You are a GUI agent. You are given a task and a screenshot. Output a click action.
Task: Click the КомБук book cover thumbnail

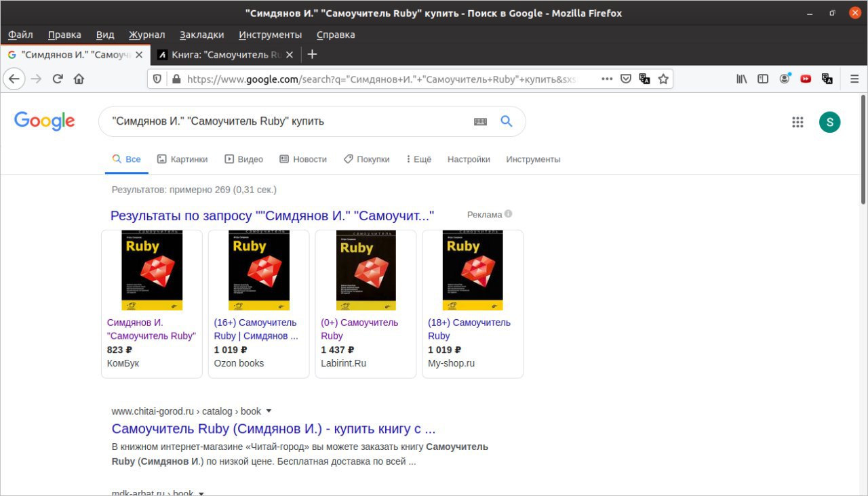click(152, 270)
